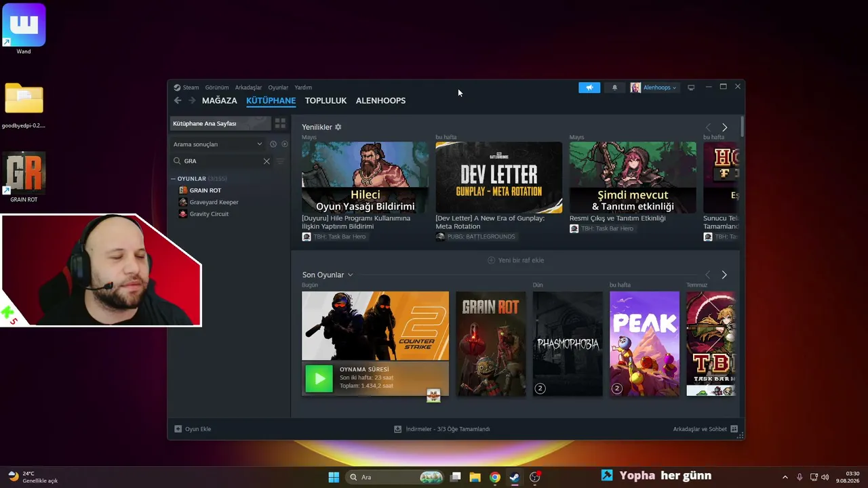Image resolution: width=868 pixels, height=488 pixels.
Task: Click the Steam taskbar icon
Action: point(515,477)
